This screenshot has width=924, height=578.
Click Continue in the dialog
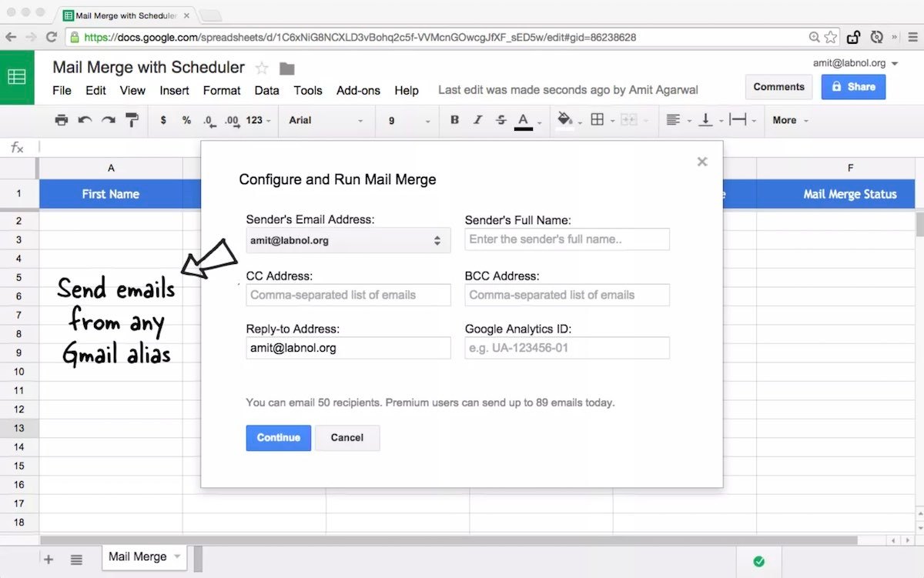[279, 438]
